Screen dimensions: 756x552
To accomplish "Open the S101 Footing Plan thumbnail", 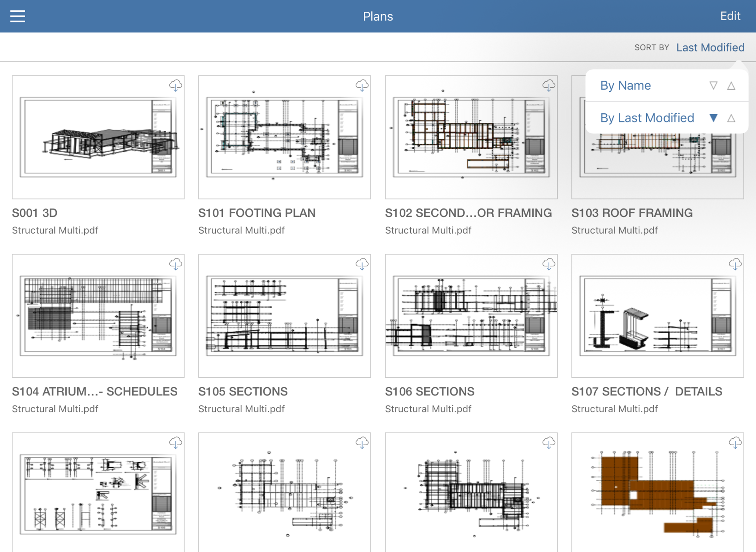I will (284, 137).
